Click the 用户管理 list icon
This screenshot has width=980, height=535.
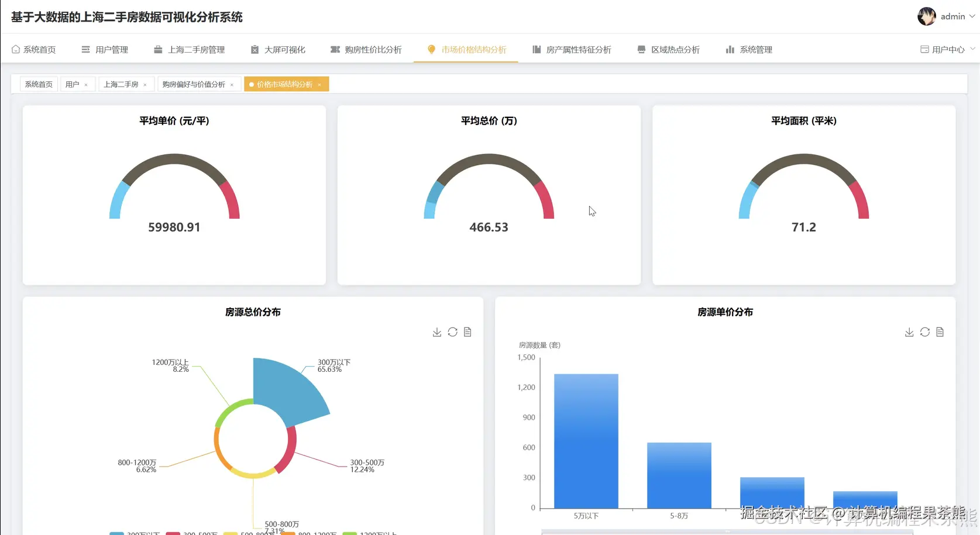[x=85, y=50]
